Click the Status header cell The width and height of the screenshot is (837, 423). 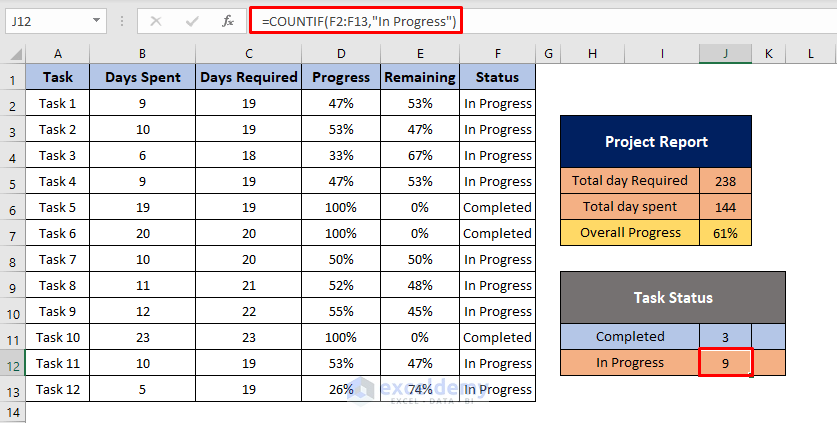click(x=498, y=77)
